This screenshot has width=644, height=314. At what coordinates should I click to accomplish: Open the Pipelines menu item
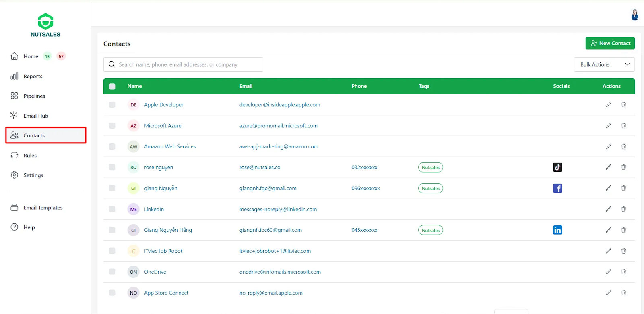click(34, 96)
